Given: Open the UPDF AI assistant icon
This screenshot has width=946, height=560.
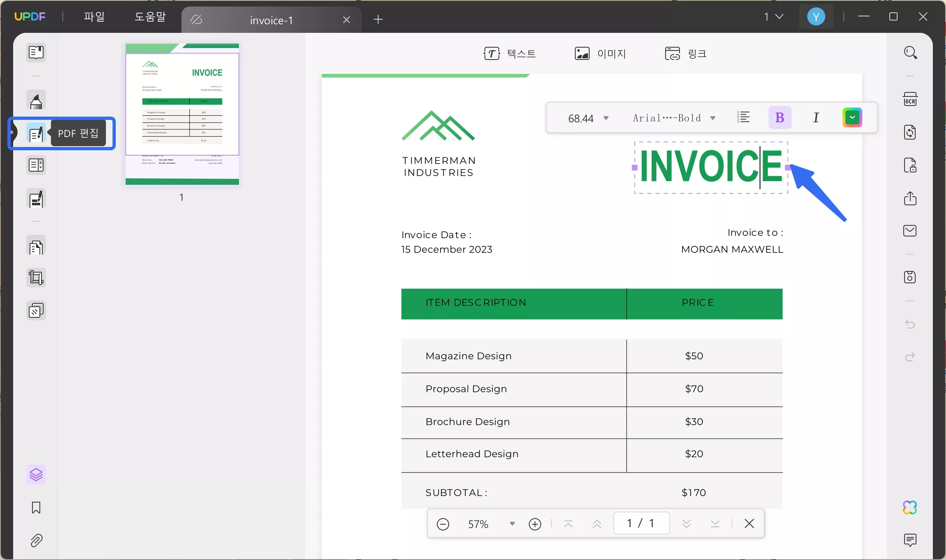Looking at the screenshot, I should [x=910, y=507].
